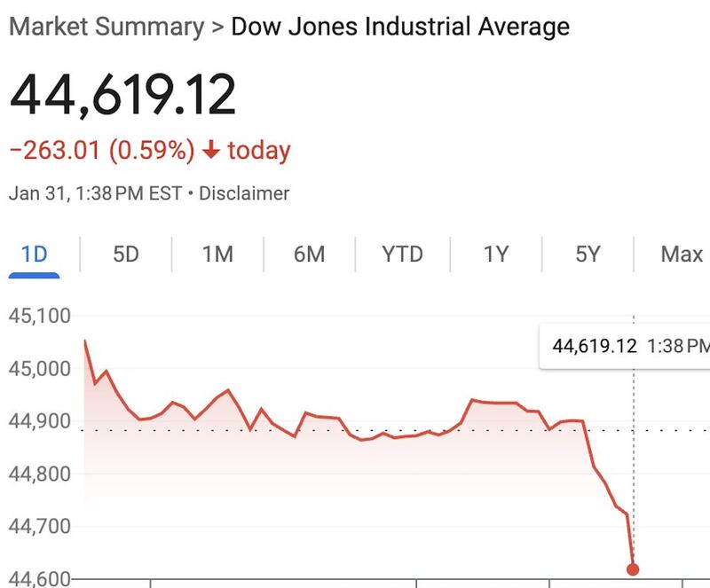Click the 45,100 y-axis label

tap(40, 316)
